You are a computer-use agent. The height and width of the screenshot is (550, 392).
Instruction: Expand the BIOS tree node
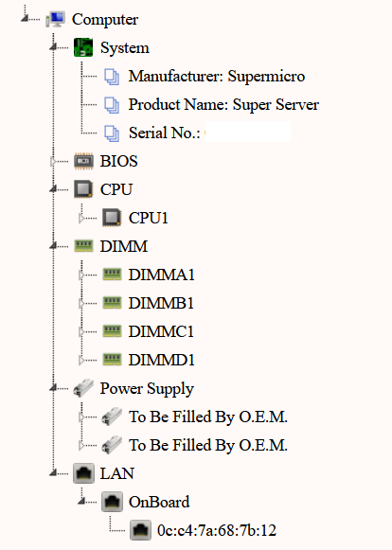pyautogui.click(x=53, y=161)
